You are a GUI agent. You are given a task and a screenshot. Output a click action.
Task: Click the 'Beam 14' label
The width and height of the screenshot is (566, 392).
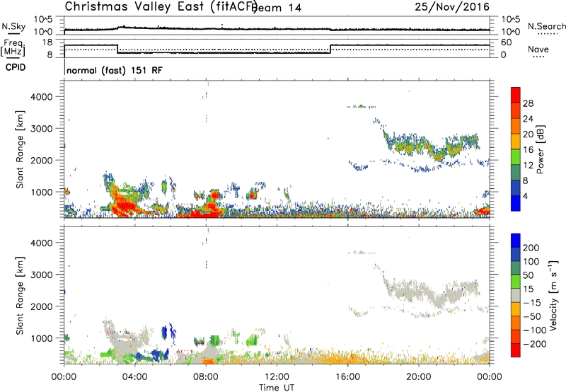(277, 8)
